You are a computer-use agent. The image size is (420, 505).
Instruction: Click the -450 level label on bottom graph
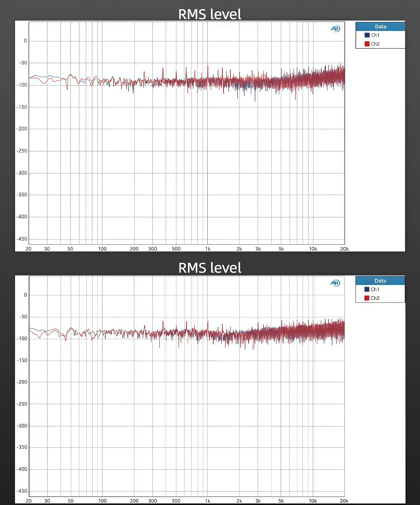point(22,491)
